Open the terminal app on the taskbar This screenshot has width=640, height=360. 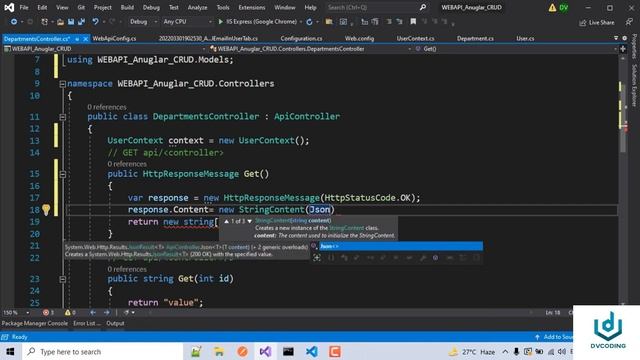tap(288, 351)
